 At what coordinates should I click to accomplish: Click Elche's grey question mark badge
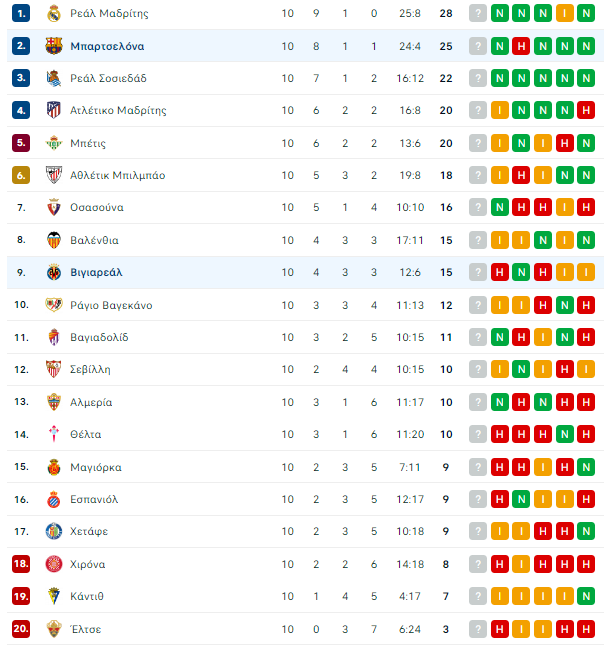click(x=478, y=629)
